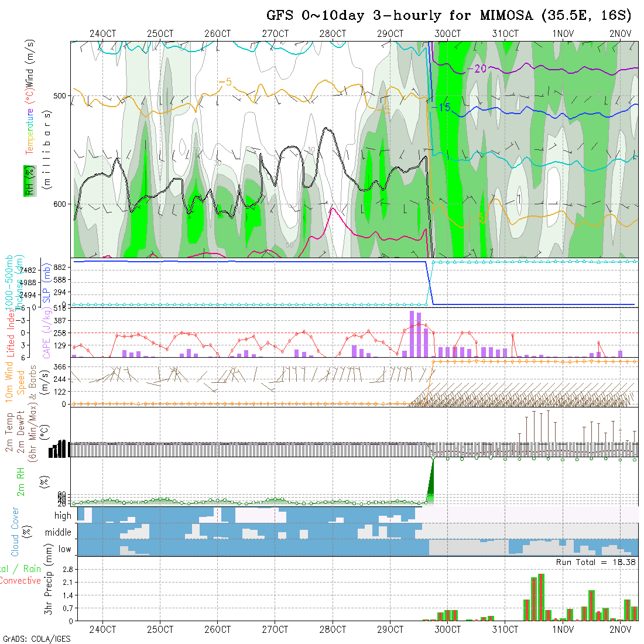Click the tallest purple CAPE bar
This screenshot has height=644, width=644.
pos(412,334)
